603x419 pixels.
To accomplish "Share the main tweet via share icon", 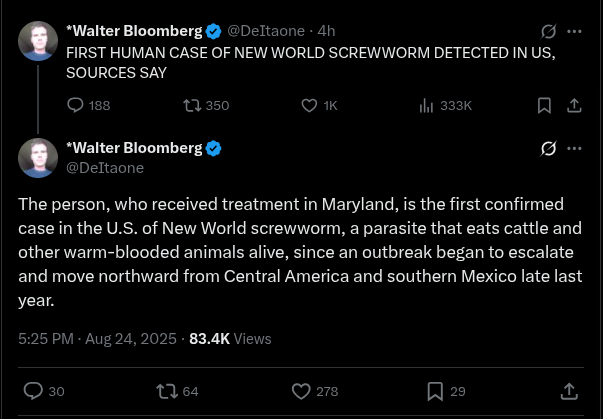I will [x=569, y=391].
